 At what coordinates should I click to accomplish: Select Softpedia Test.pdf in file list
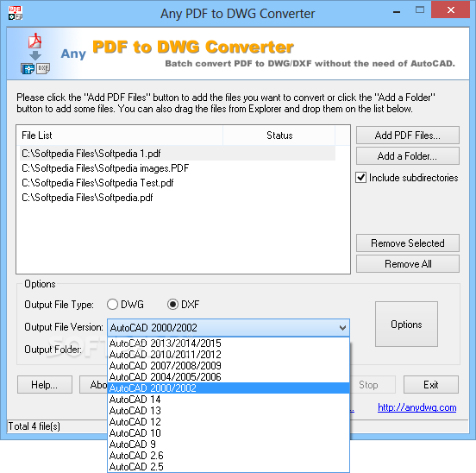tap(178, 183)
